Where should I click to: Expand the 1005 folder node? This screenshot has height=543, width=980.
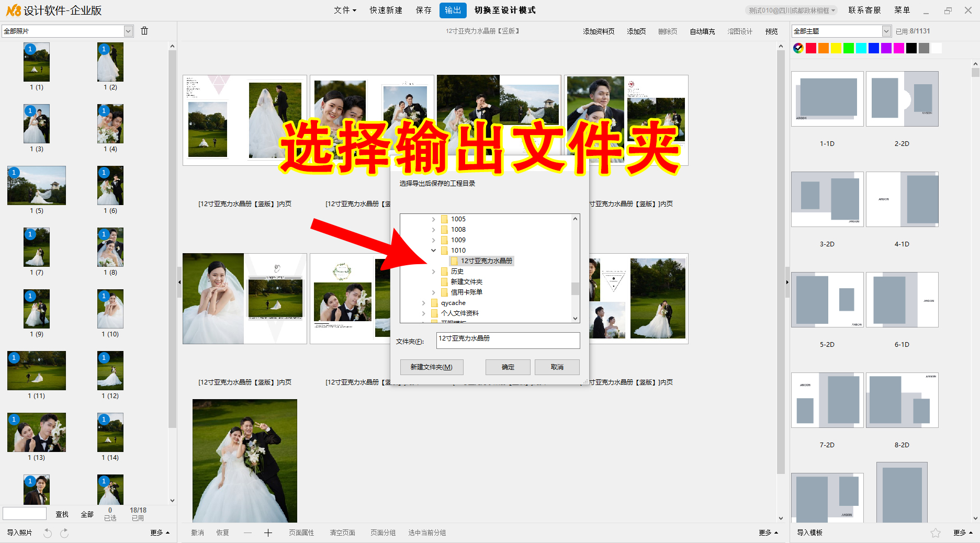pyautogui.click(x=433, y=219)
